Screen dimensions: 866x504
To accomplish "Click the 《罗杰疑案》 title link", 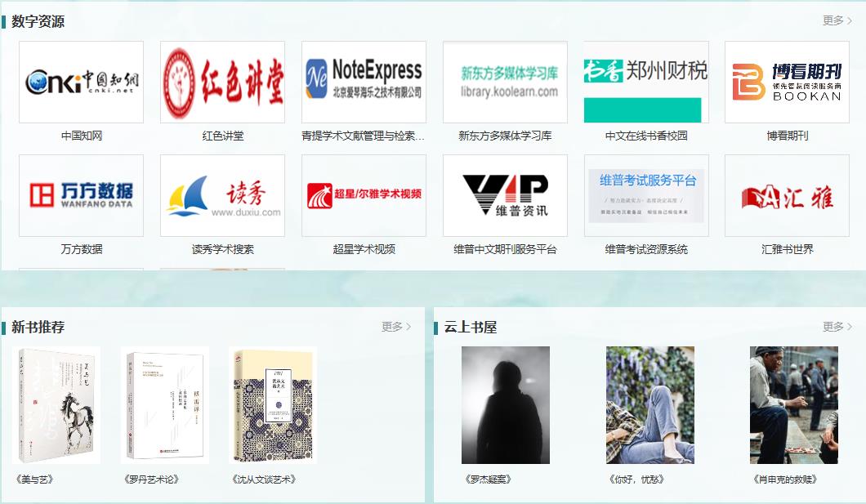I will point(488,479).
